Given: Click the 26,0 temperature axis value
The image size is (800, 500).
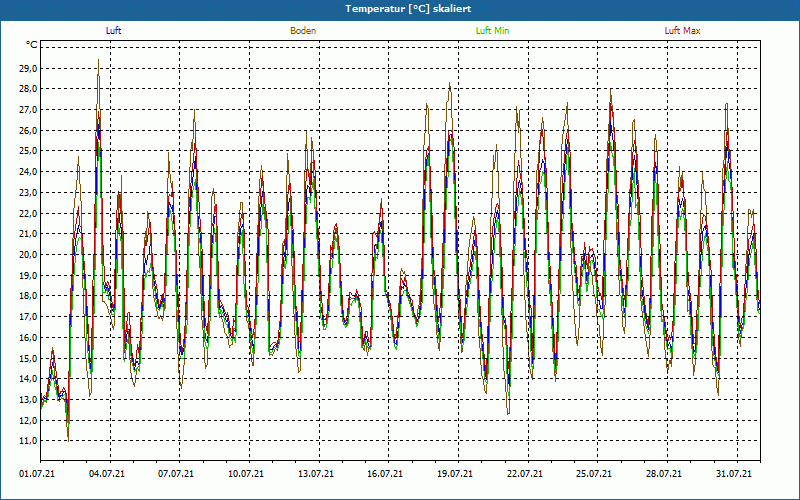Looking at the screenshot, I should coord(28,131).
